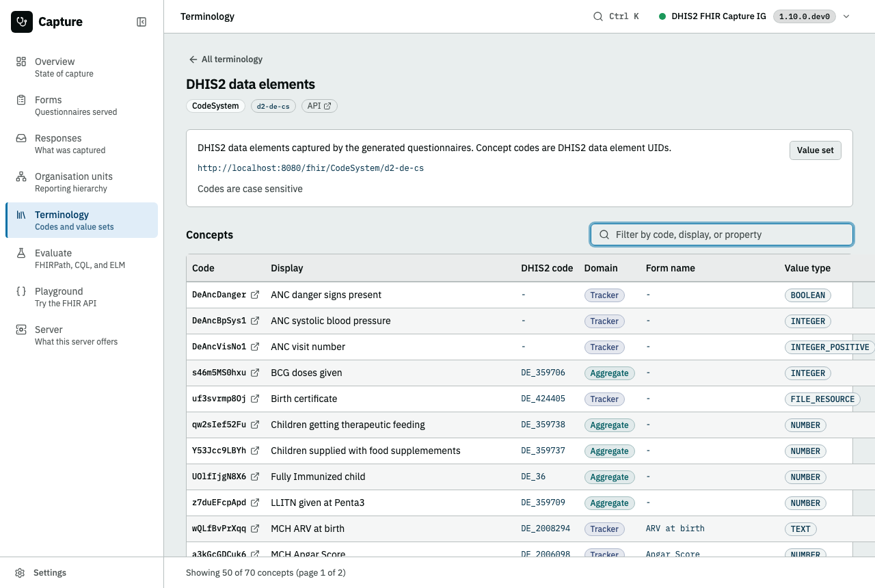The height and width of the screenshot is (588, 875).
Task: Click the Display column header
Action: point(286,268)
